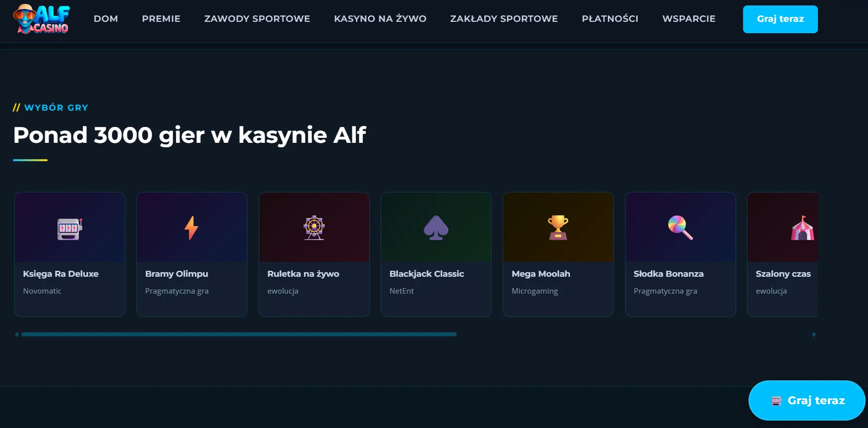Go to WSPARCIE in navigation
The width and height of the screenshot is (868, 428).
[689, 19]
